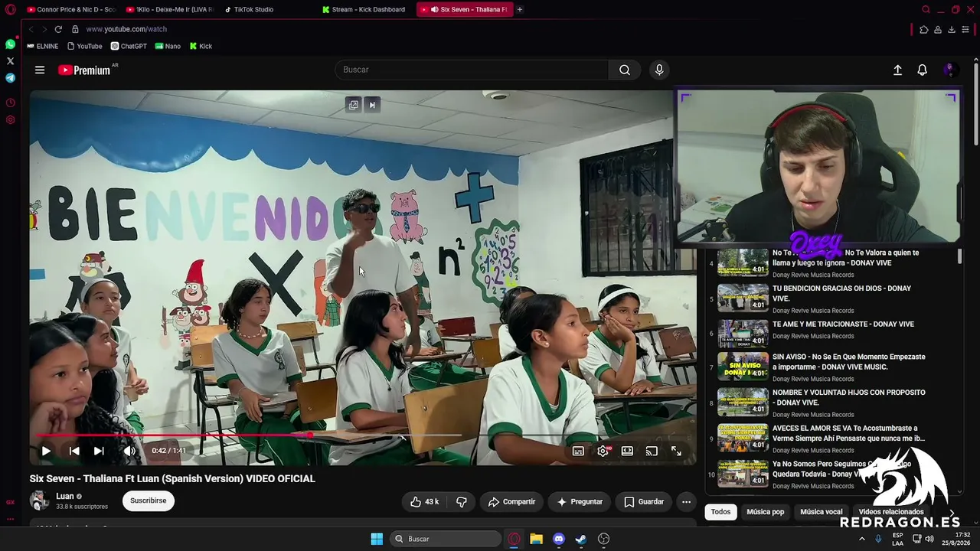Switch the player to theater mode
This screenshot has height=551, width=980.
pyautogui.click(x=627, y=452)
